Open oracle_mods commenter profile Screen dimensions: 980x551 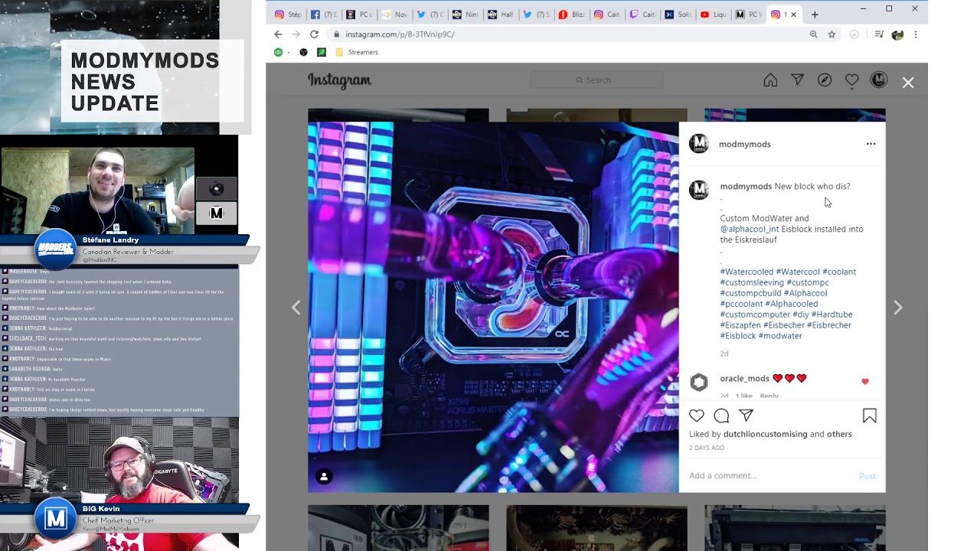[x=744, y=378]
